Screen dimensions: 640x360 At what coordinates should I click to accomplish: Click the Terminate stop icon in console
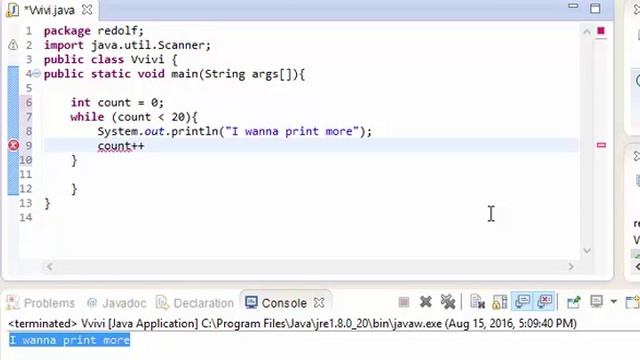[404, 302]
